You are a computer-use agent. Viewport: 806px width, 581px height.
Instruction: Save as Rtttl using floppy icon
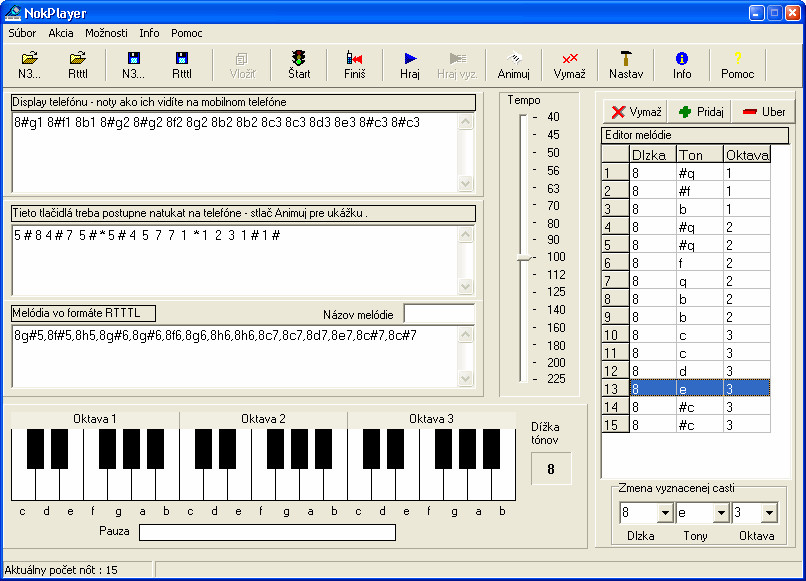pos(181,65)
